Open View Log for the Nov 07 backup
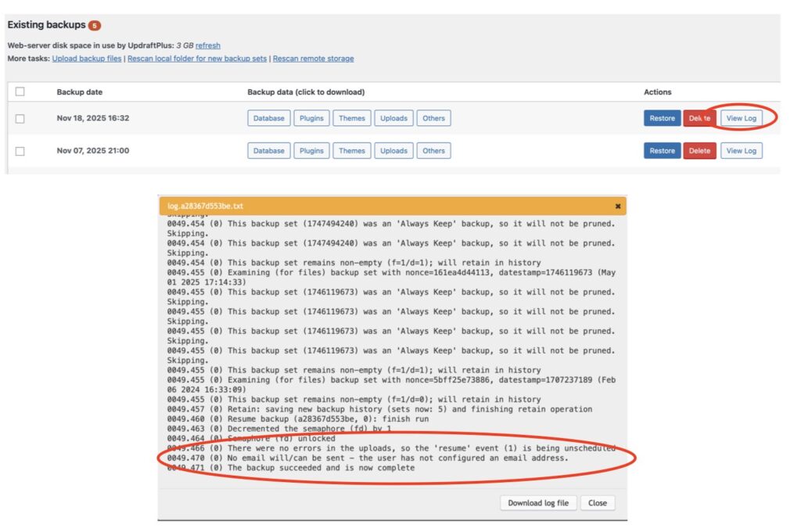This screenshot has width=801, height=532. 741,151
